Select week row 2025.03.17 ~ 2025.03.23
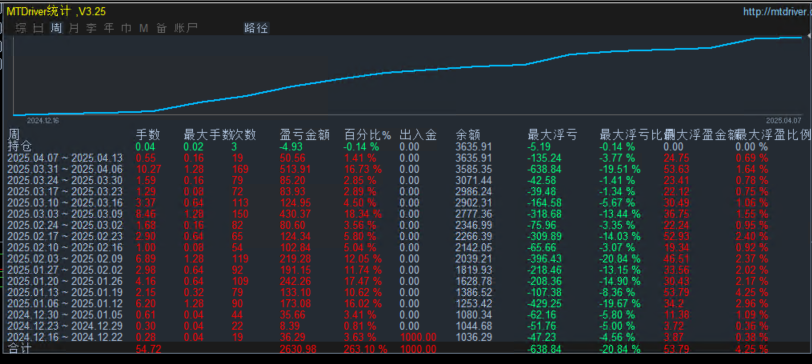The height and width of the screenshot is (364, 812). 65,192
